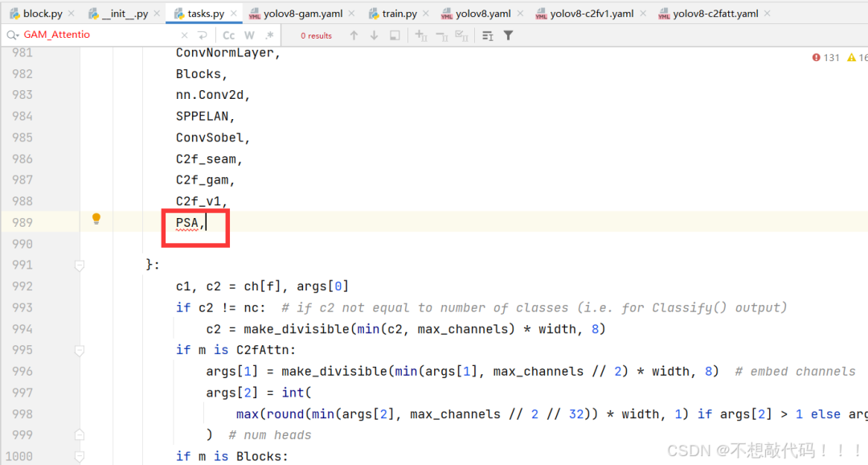Image resolution: width=868 pixels, height=465 pixels.
Task: Select all occurrences icon
Action: [x=461, y=35]
